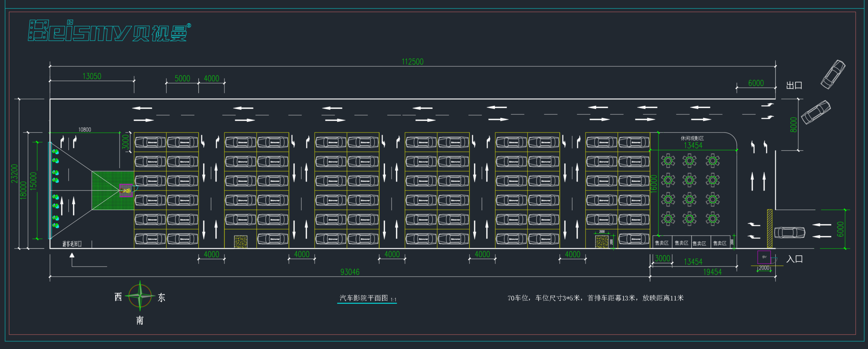
Task: Select the 15000 vertical dimension
Action: click(x=33, y=181)
